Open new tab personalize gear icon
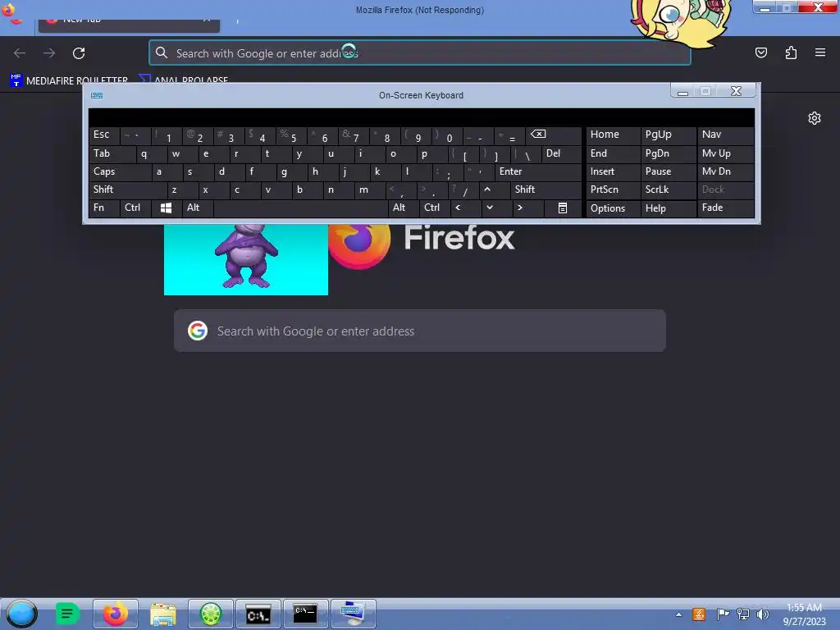Screen dimensions: 840x630 tap(815, 118)
